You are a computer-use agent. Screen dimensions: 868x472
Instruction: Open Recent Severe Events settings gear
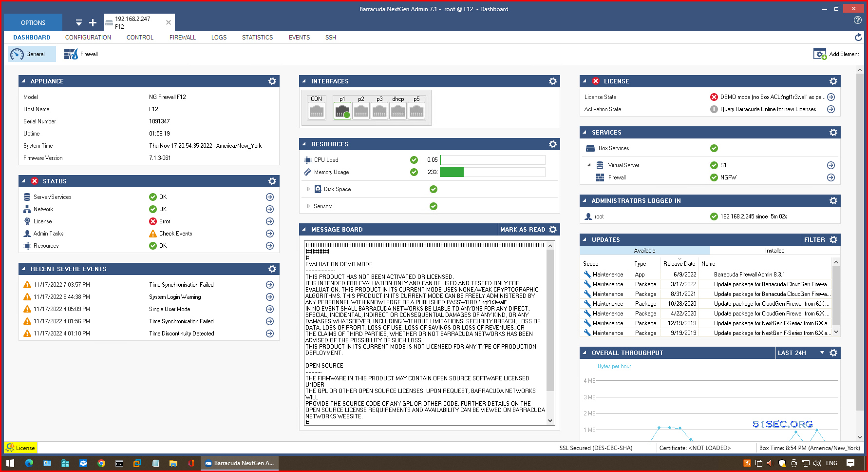[x=272, y=269]
